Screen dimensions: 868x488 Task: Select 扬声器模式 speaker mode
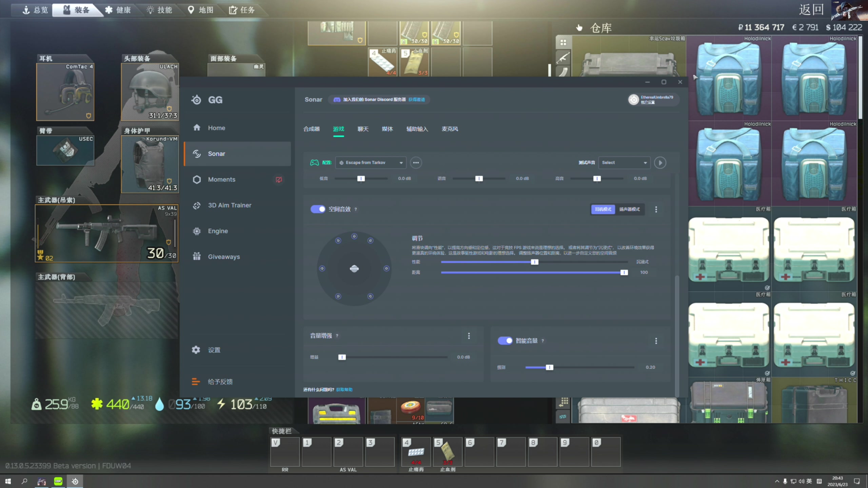[x=629, y=209]
